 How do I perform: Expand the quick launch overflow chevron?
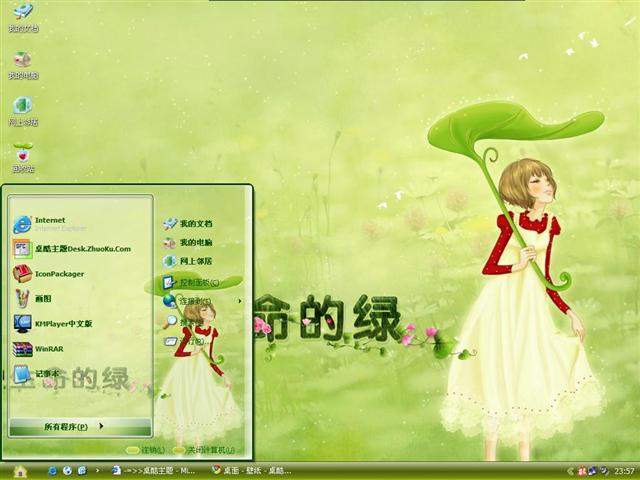point(97,471)
